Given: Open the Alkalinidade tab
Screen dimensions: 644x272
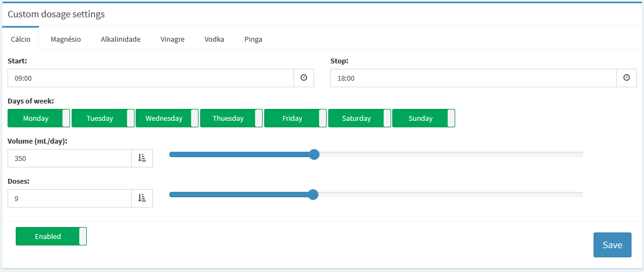Looking at the screenshot, I should [x=120, y=39].
